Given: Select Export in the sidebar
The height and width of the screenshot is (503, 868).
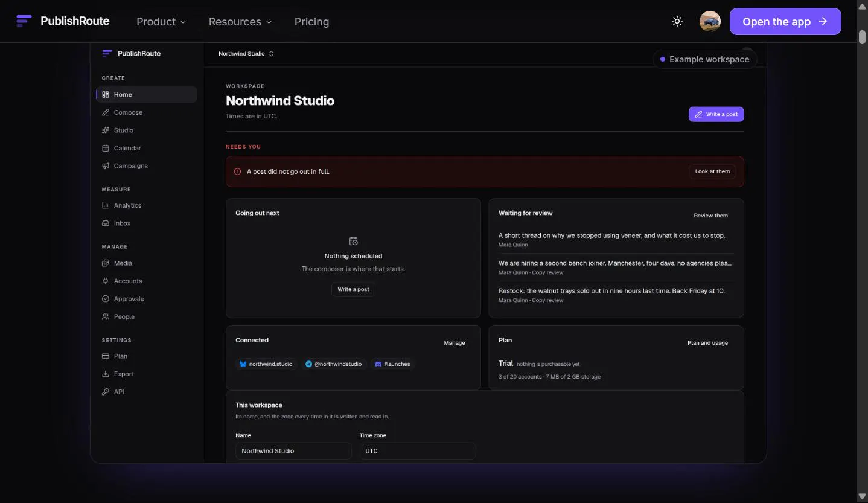Looking at the screenshot, I should coord(147,374).
